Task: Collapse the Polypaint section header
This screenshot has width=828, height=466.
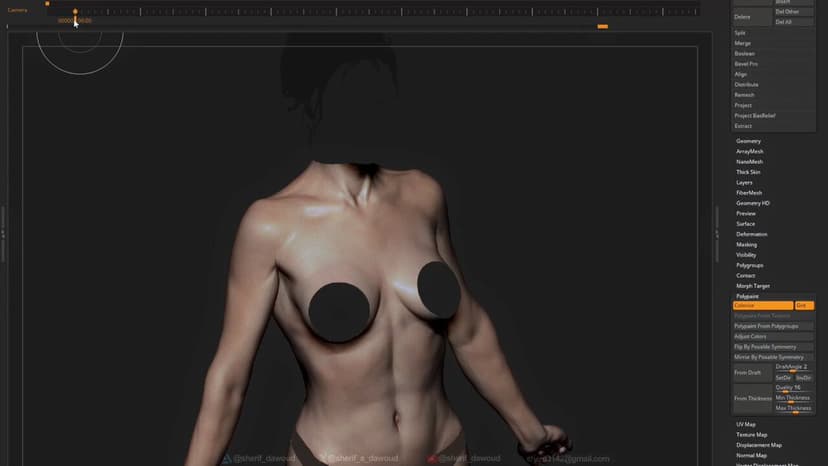Action: [748, 296]
